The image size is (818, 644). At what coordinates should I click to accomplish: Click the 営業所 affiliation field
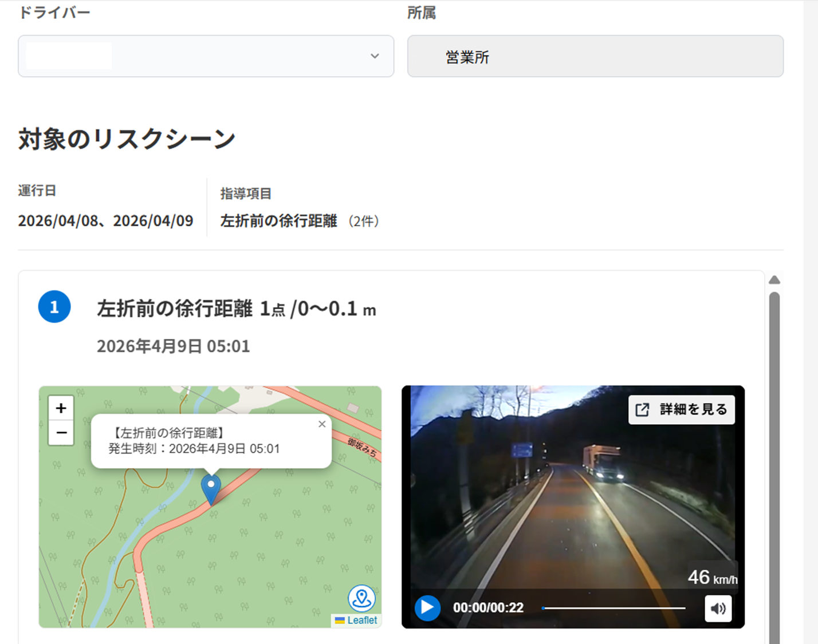coord(595,56)
